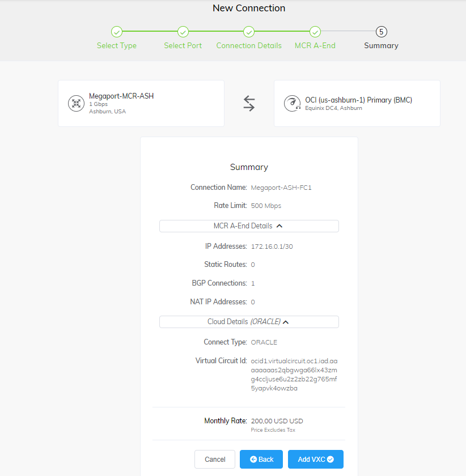Image resolution: width=466 pixels, height=476 pixels.
Task: Click the Select Port step checkmark icon
Action: click(183, 32)
